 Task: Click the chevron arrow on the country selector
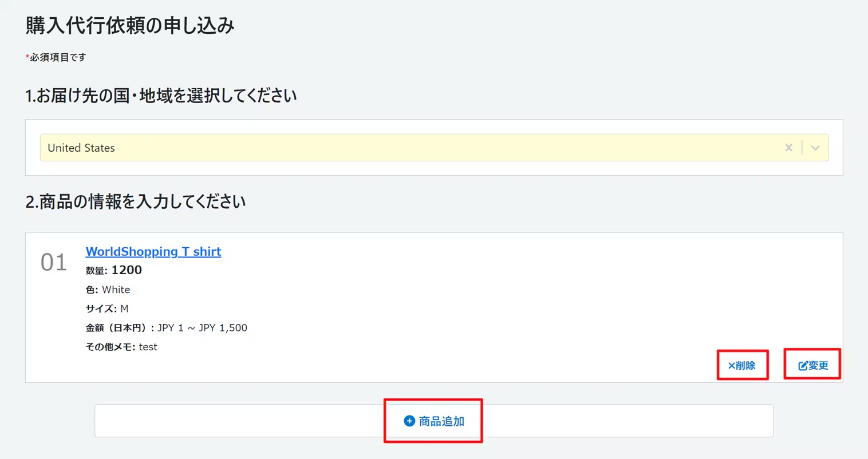[815, 147]
